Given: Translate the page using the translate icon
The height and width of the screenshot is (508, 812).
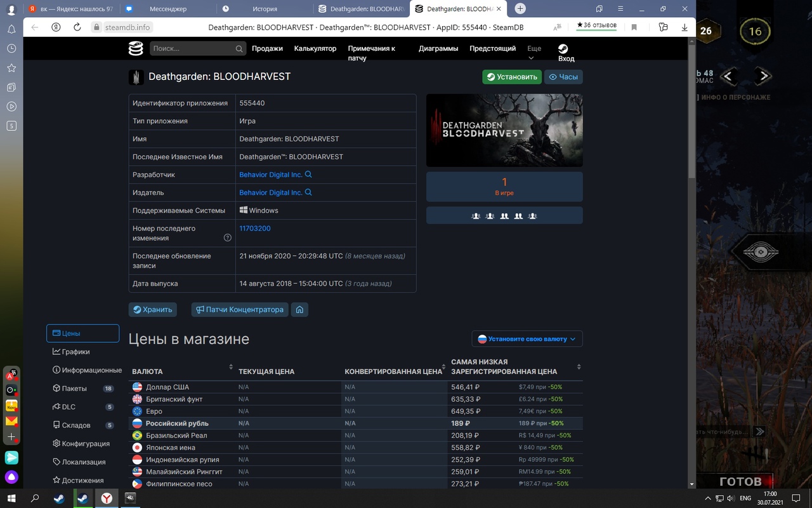Looking at the screenshot, I should coord(558,27).
